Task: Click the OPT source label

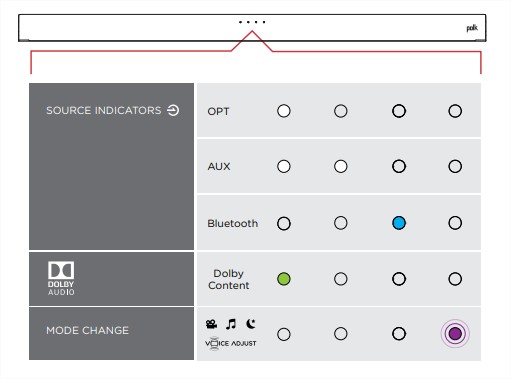Action: pyautogui.click(x=218, y=111)
